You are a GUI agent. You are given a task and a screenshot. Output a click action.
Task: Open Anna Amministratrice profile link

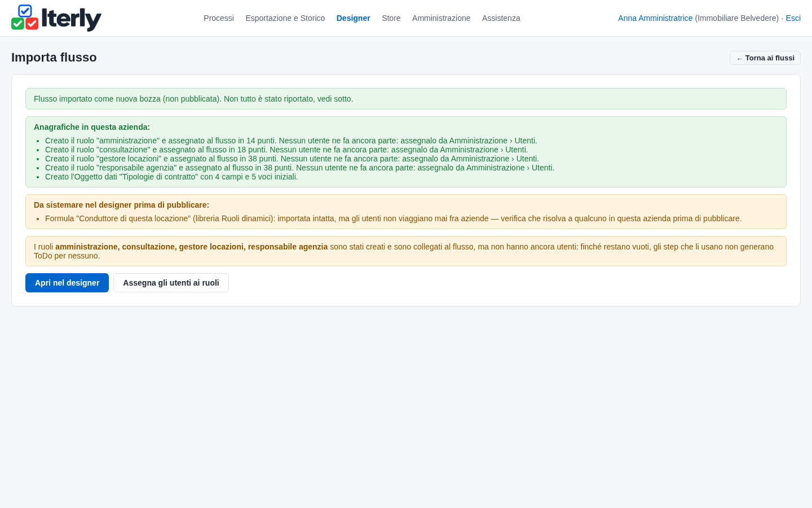tap(655, 18)
